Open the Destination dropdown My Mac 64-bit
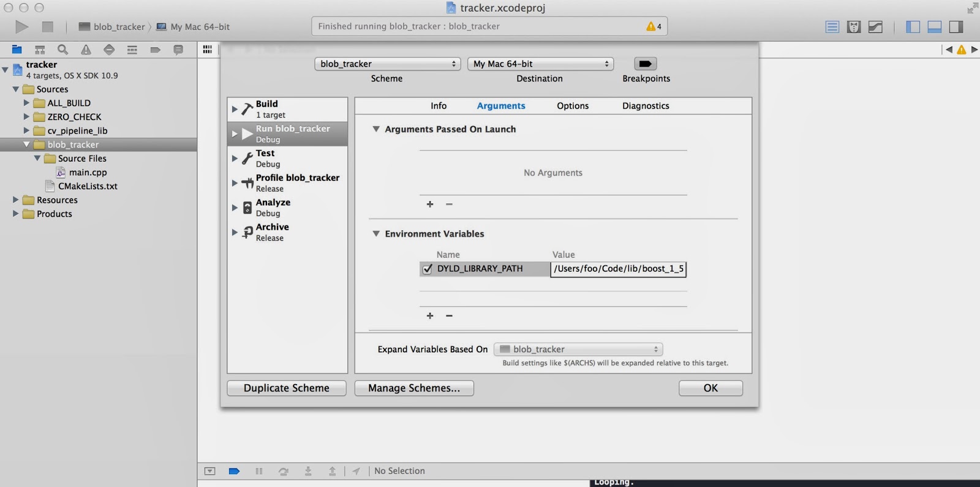This screenshot has height=487, width=980. click(540, 64)
